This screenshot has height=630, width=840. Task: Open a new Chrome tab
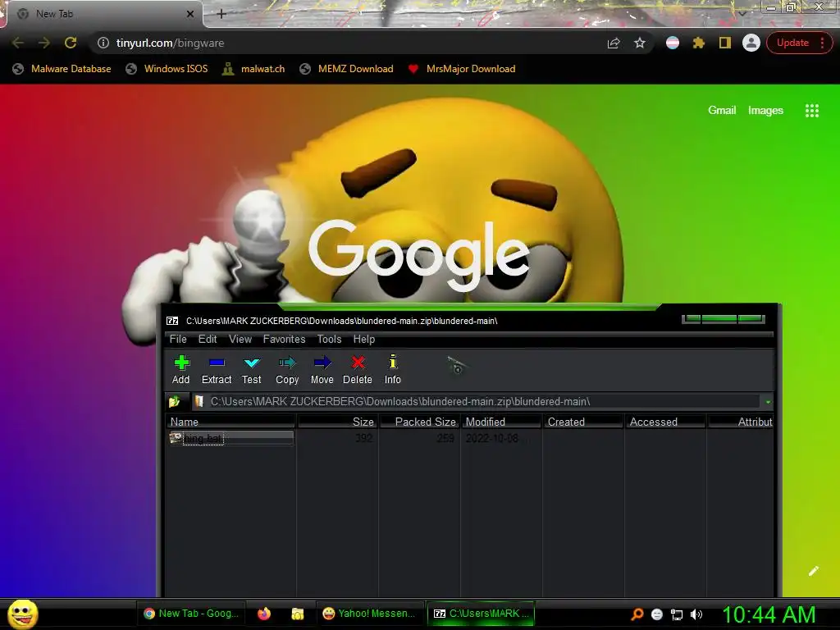pyautogui.click(x=221, y=15)
